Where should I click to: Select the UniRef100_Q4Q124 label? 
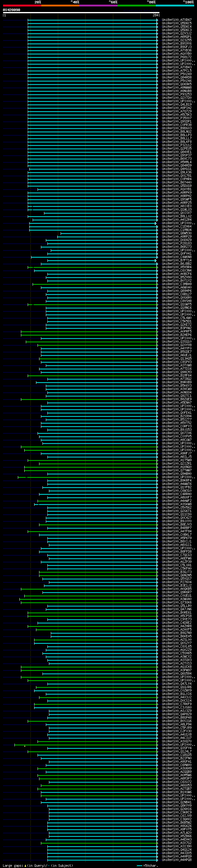click(176, 850)
